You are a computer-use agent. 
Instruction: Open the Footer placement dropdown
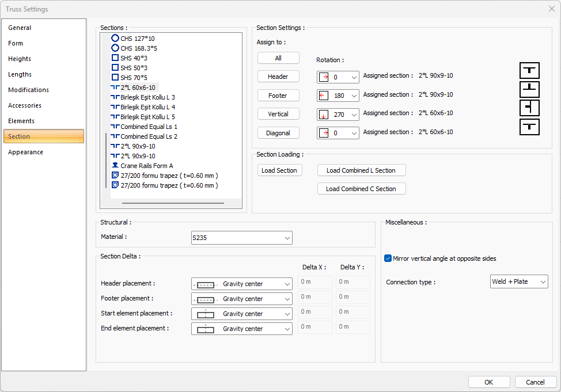point(241,299)
